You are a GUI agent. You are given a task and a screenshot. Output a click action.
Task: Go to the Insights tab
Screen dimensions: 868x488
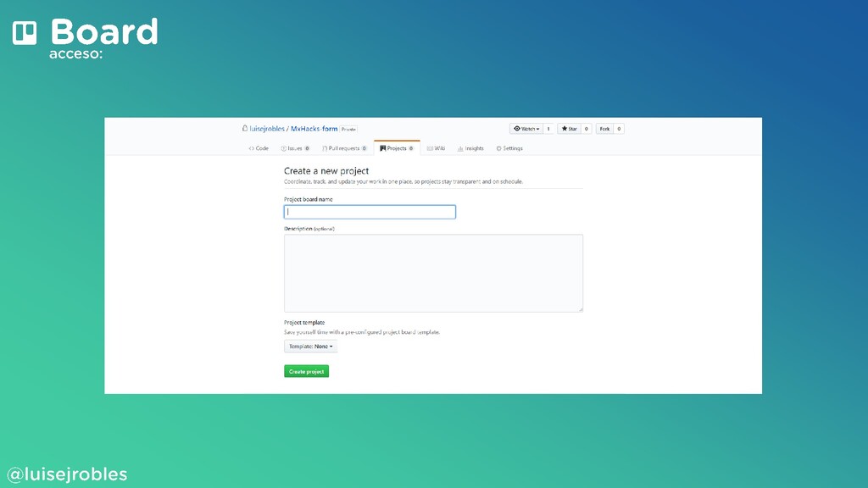471,148
